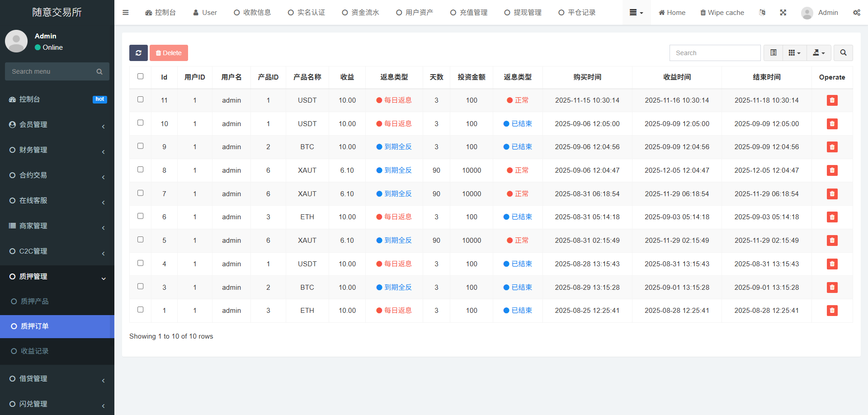This screenshot has height=415, width=868.
Task: Click the sidebar hamburger menu toggle icon
Action: [x=126, y=13]
